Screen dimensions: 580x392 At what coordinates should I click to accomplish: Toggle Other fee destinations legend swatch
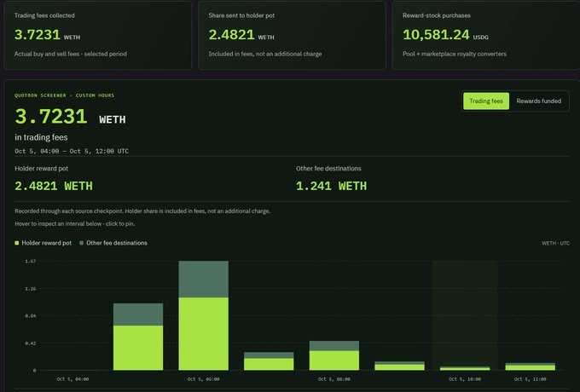81,243
